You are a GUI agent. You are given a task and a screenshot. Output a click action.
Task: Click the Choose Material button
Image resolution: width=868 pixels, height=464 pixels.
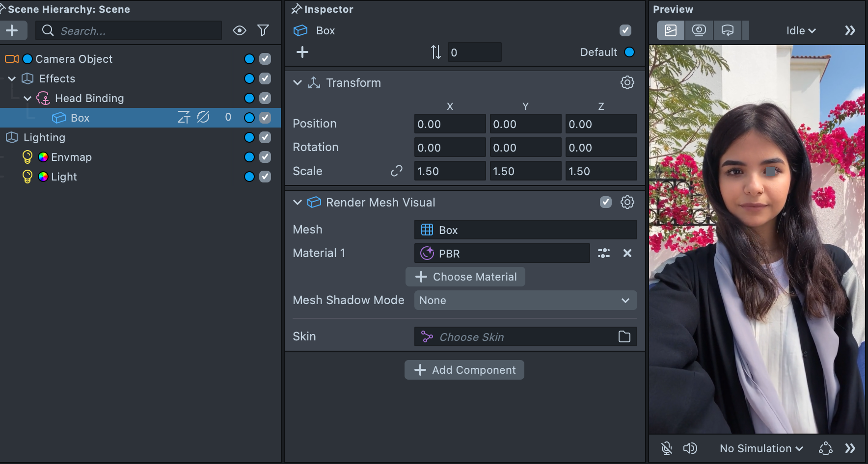click(x=465, y=277)
